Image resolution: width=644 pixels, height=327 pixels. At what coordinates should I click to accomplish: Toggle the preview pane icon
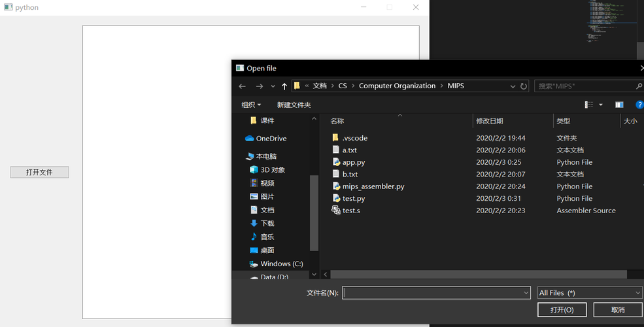pyautogui.click(x=619, y=105)
